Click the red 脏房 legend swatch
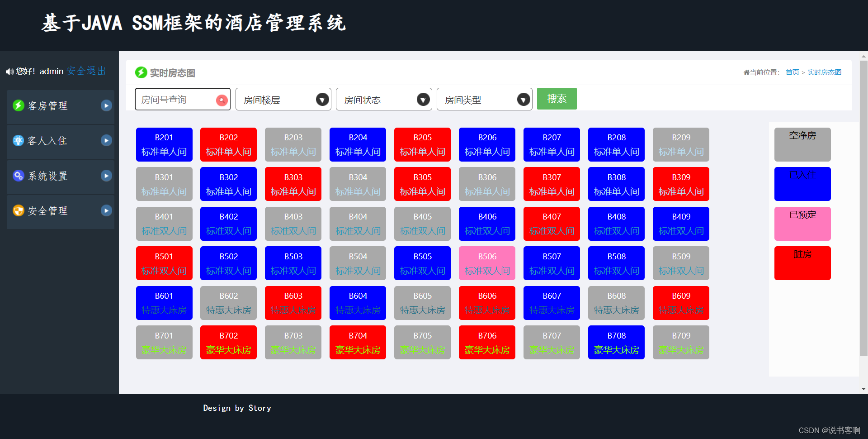This screenshot has height=439, width=868. (x=802, y=263)
